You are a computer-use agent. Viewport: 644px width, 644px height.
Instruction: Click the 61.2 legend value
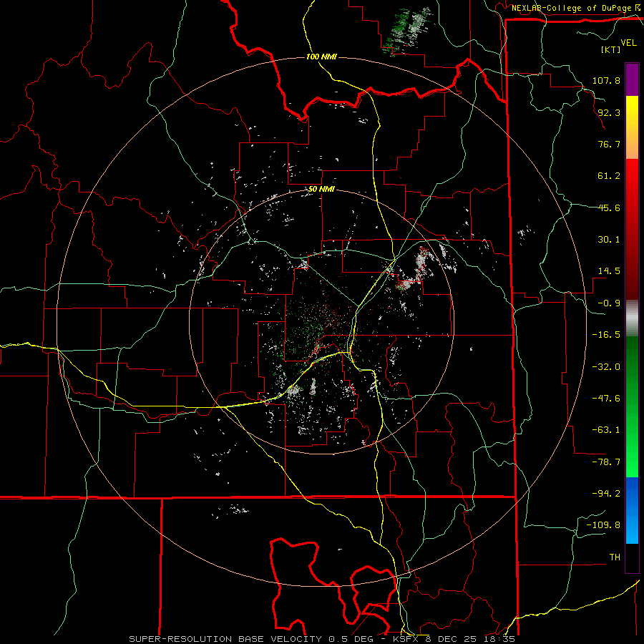tap(609, 176)
